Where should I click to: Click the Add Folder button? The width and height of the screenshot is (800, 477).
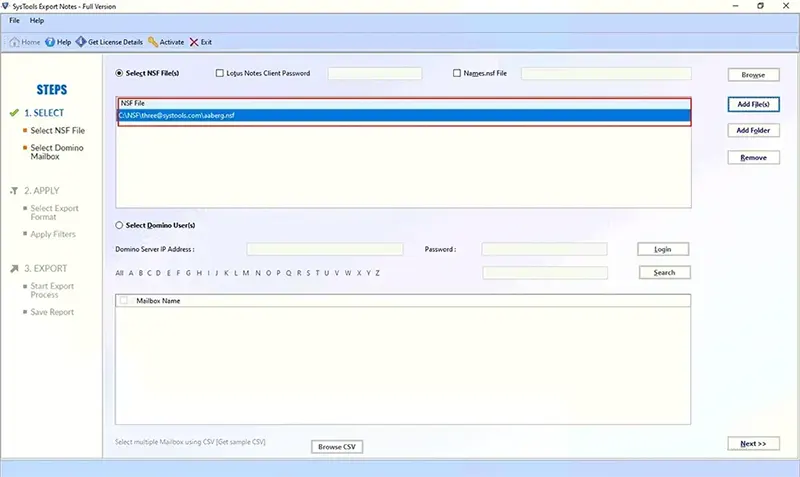754,130
